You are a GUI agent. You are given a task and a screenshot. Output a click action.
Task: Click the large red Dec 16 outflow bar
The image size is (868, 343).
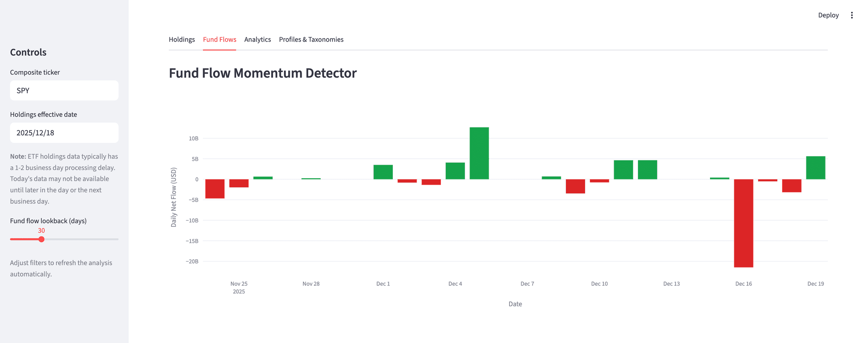pos(743,223)
